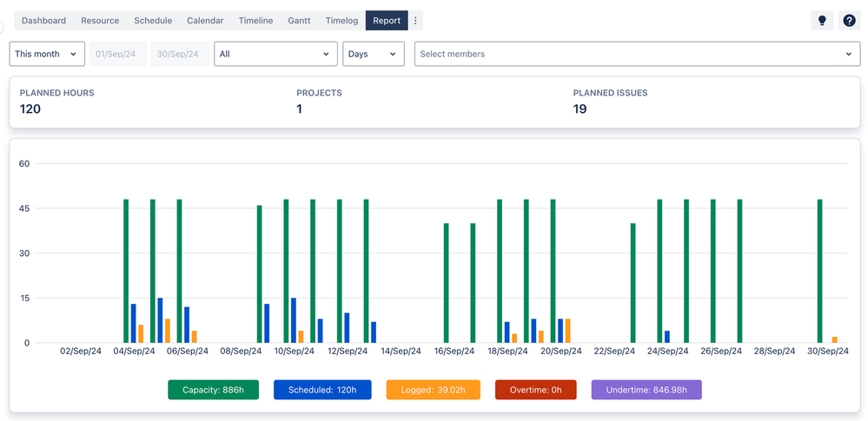The height and width of the screenshot is (421, 868).
Task: Expand the Days granularity dropdown
Action: (374, 54)
